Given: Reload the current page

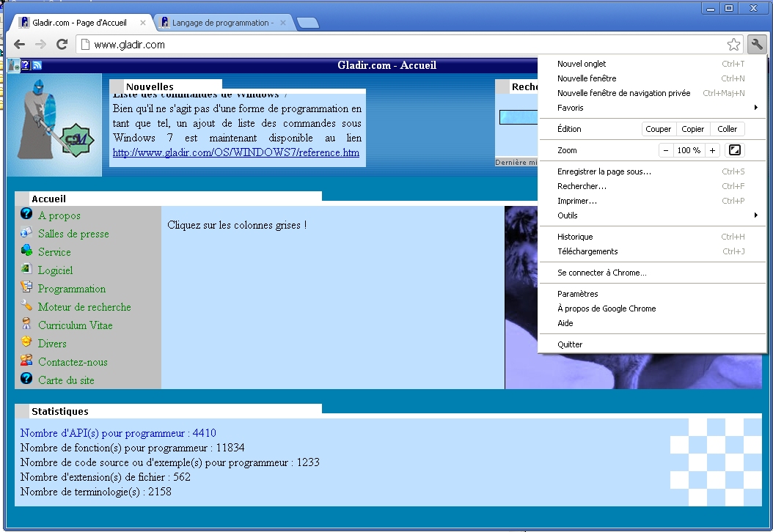Looking at the screenshot, I should [62, 44].
